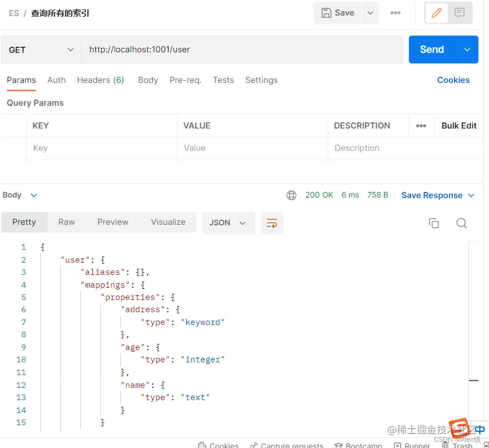Open column options in params table header
This screenshot has width=489, height=448.
[x=421, y=126]
